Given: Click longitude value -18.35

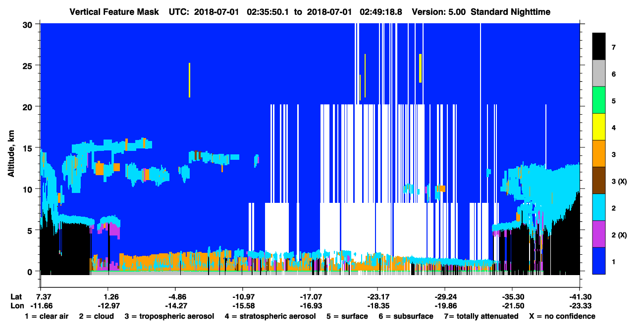Looking at the screenshot, I should coord(377,306).
